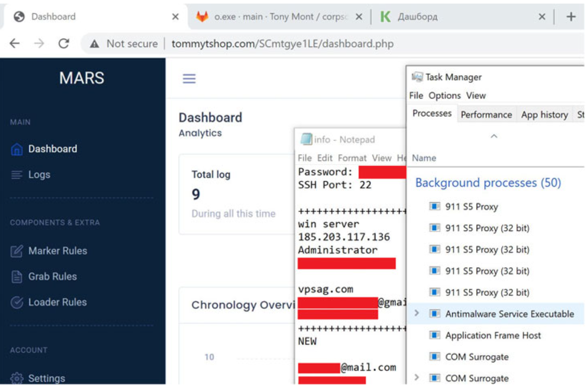
Task: Click the Notepad icon in info window title
Action: pyautogui.click(x=306, y=140)
